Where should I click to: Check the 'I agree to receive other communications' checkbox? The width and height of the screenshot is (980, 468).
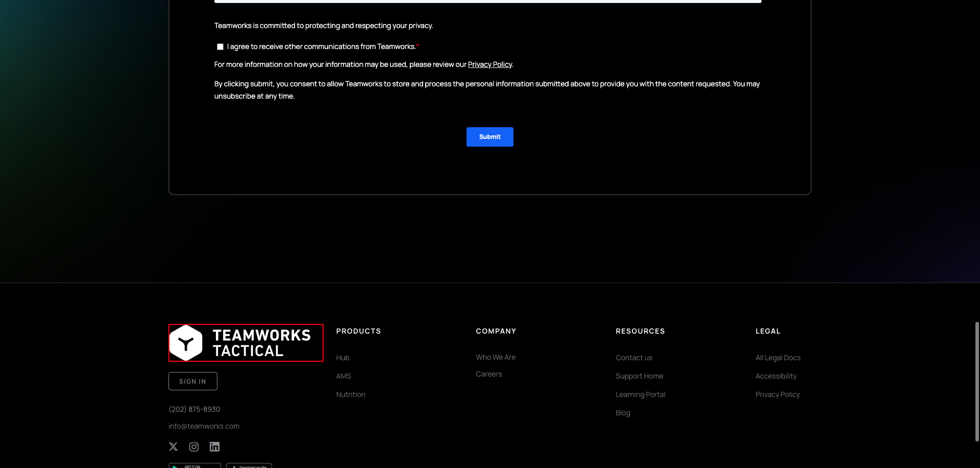[x=220, y=46]
